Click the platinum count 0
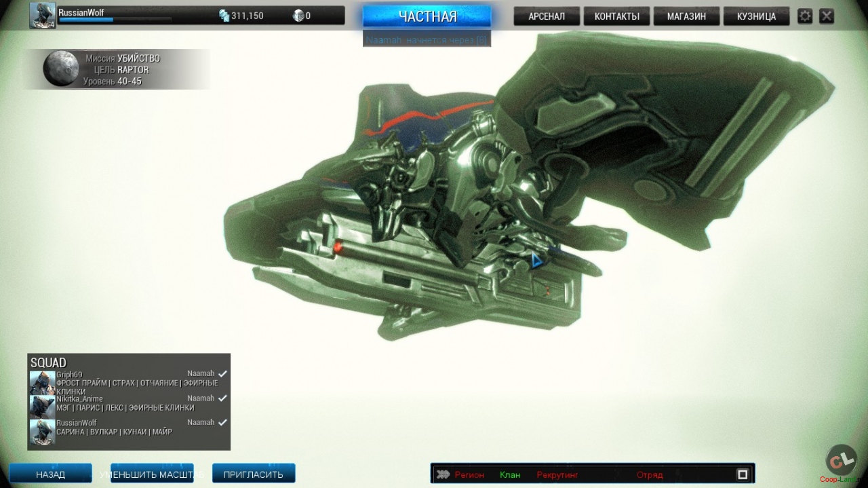 point(308,16)
